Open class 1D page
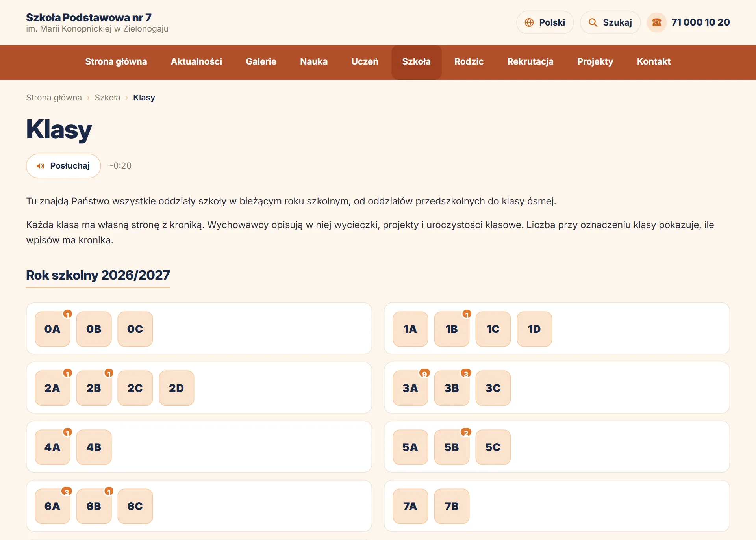756x540 pixels. point(534,329)
